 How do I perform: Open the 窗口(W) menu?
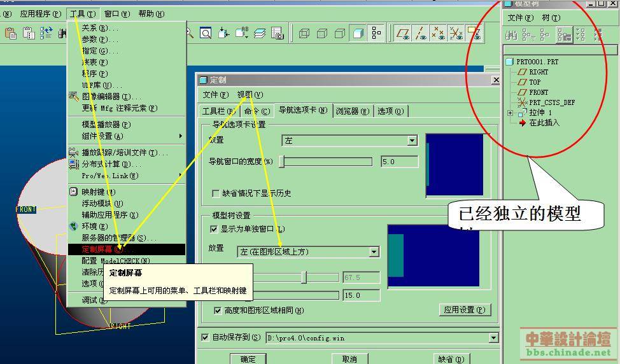(x=117, y=14)
